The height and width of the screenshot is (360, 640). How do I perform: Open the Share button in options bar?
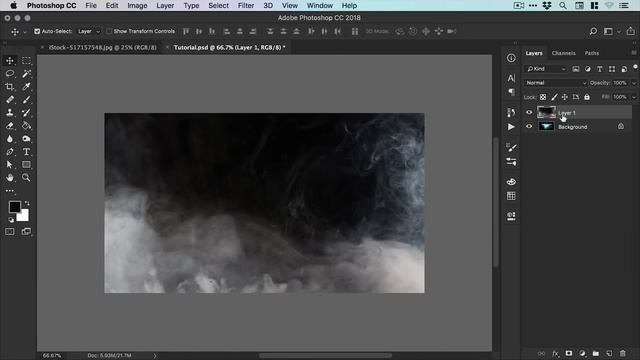(x=631, y=31)
